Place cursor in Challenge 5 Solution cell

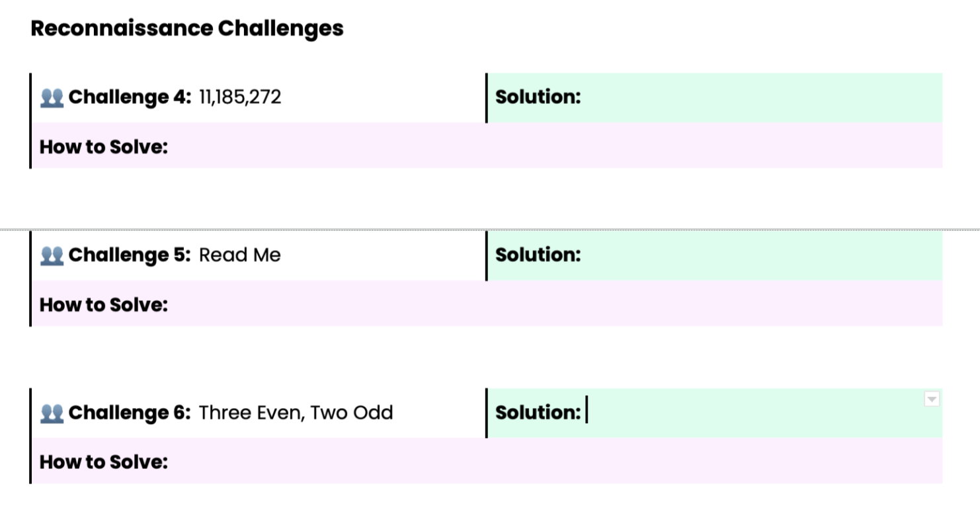(x=715, y=255)
